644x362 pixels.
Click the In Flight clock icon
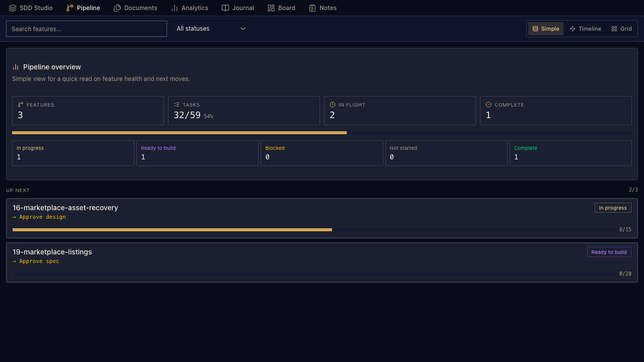coord(333,105)
